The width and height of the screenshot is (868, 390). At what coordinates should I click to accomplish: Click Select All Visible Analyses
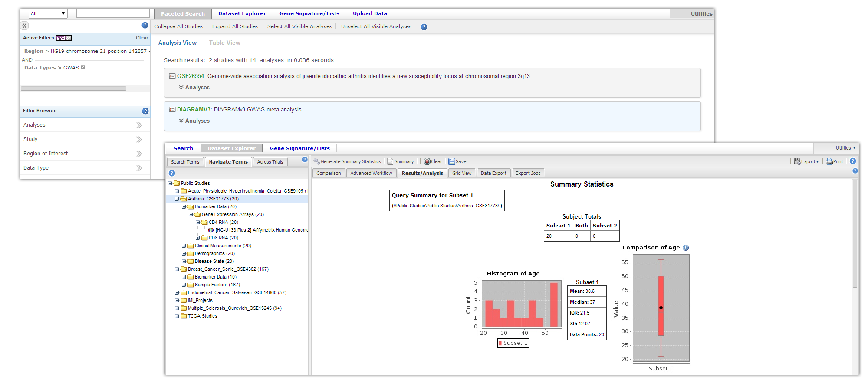coord(299,26)
